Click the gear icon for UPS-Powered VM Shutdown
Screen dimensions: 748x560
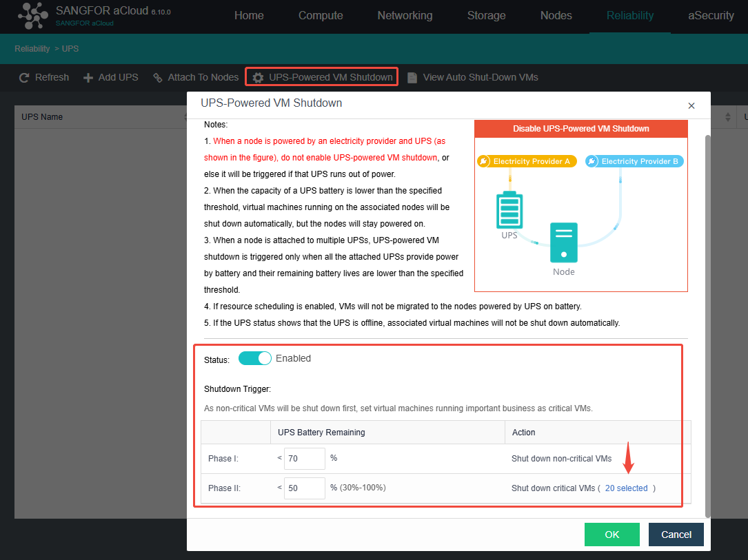pyautogui.click(x=258, y=78)
